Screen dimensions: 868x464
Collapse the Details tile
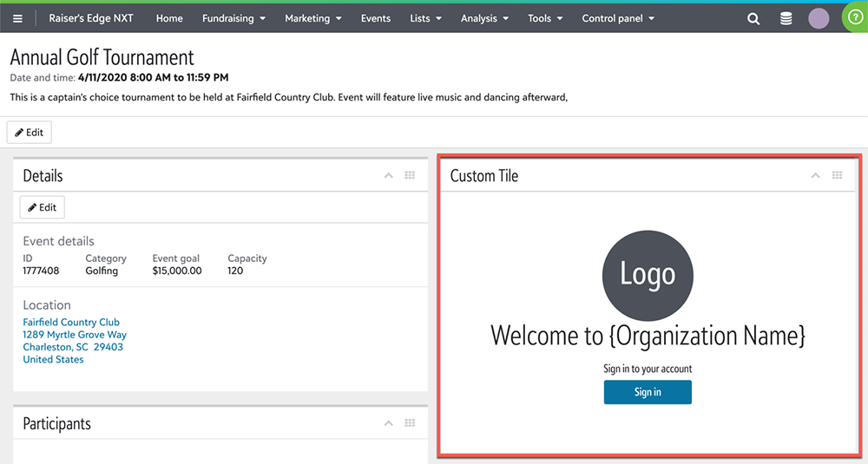pyautogui.click(x=389, y=175)
